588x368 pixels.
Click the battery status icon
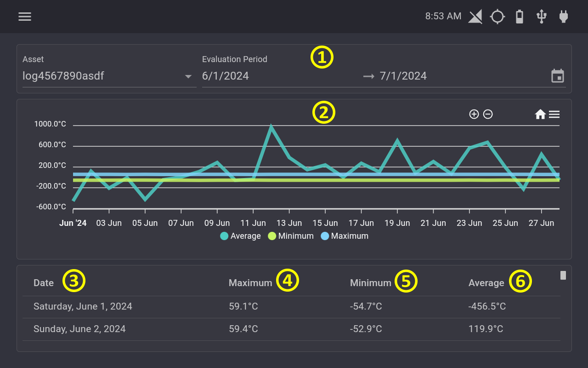pos(520,17)
